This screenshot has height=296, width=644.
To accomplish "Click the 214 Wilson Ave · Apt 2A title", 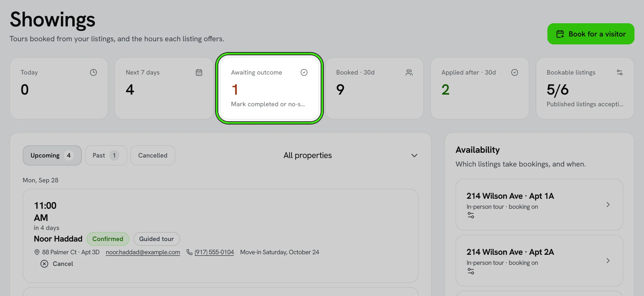I will click(x=510, y=252).
